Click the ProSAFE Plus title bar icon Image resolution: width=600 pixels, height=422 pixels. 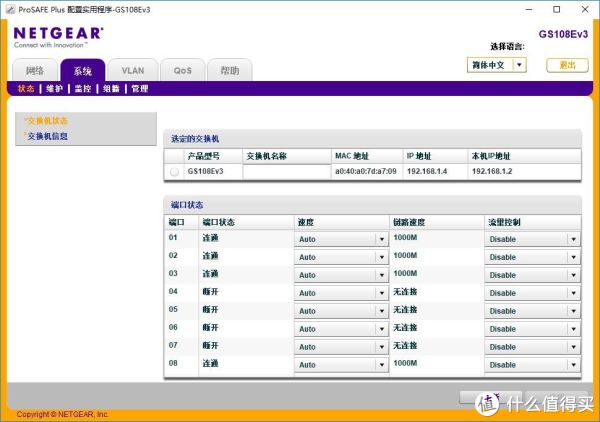point(10,10)
